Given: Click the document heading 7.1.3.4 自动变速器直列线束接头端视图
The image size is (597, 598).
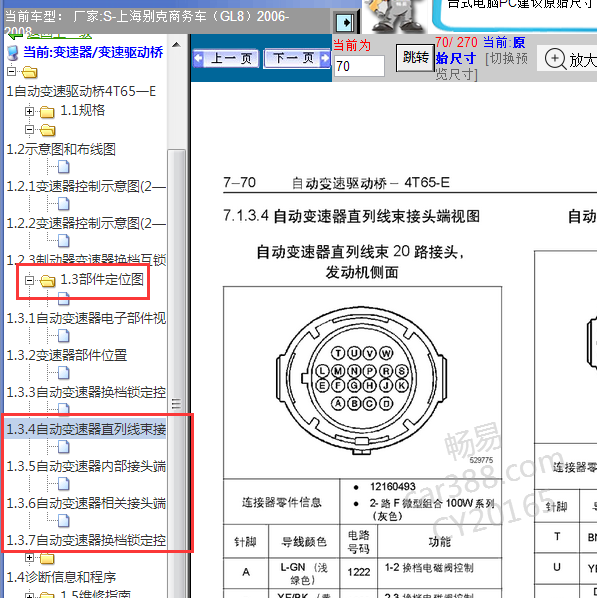Looking at the screenshot, I should coord(351,216).
